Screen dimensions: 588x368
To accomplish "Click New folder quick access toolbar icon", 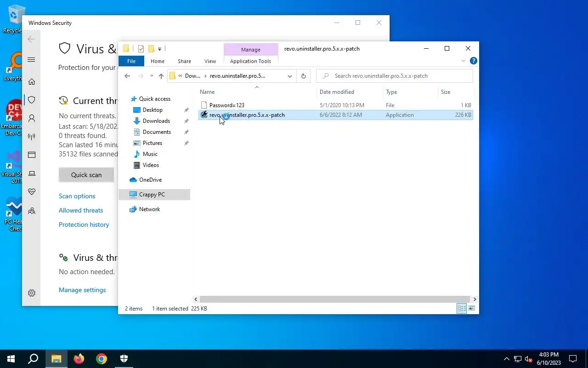I will click(x=151, y=49).
